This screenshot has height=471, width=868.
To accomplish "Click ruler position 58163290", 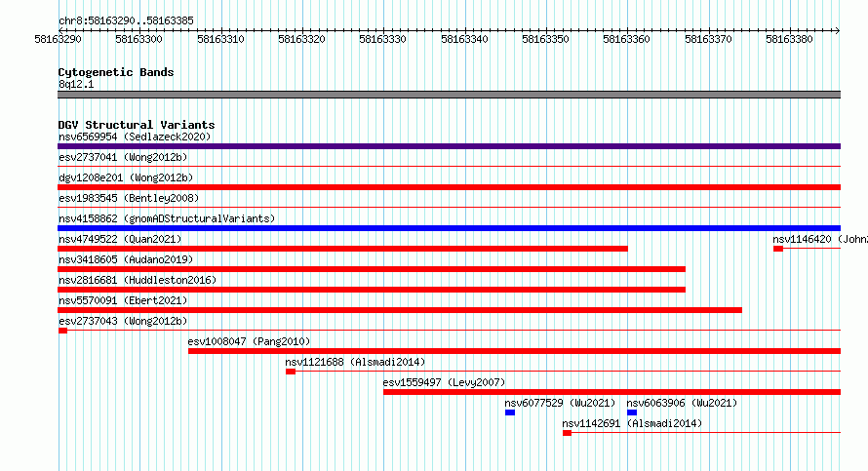I will pyautogui.click(x=59, y=39).
